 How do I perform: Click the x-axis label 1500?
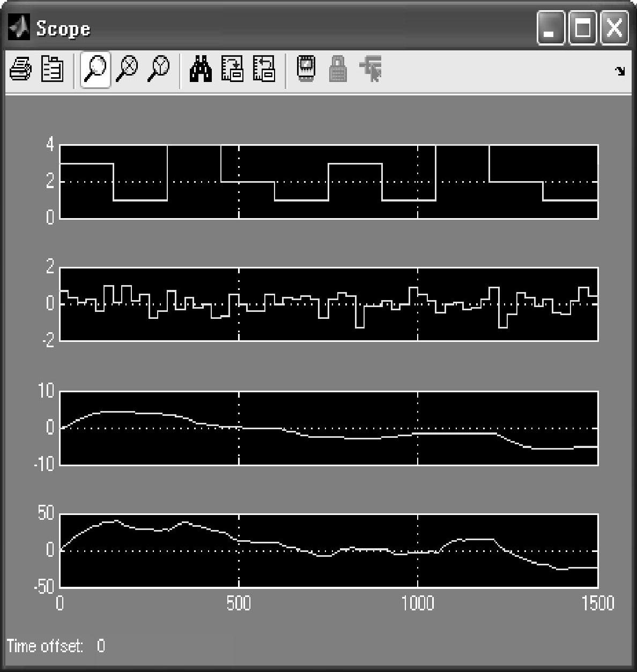(x=598, y=603)
